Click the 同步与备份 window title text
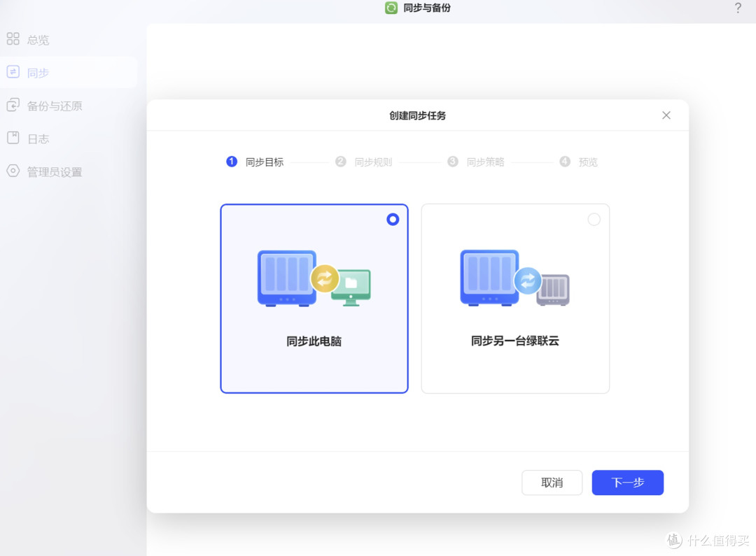Viewport: 756px width, 556px height. tap(427, 8)
